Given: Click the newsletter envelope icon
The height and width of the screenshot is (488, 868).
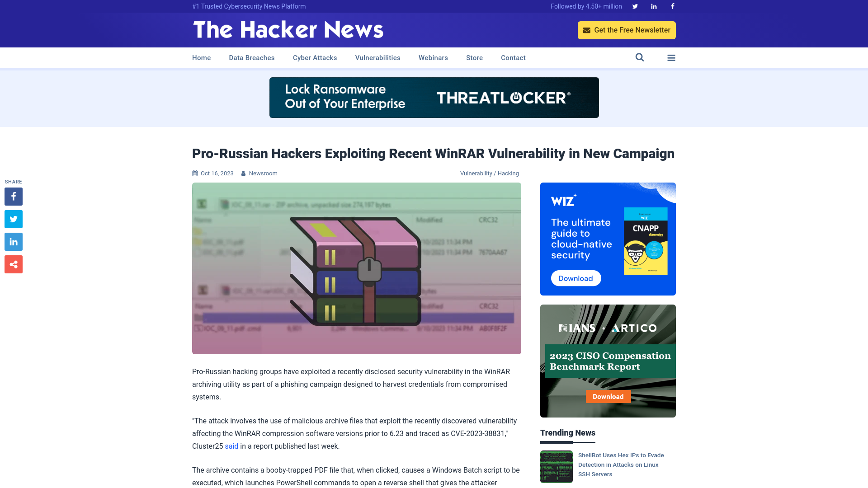Looking at the screenshot, I should [587, 30].
